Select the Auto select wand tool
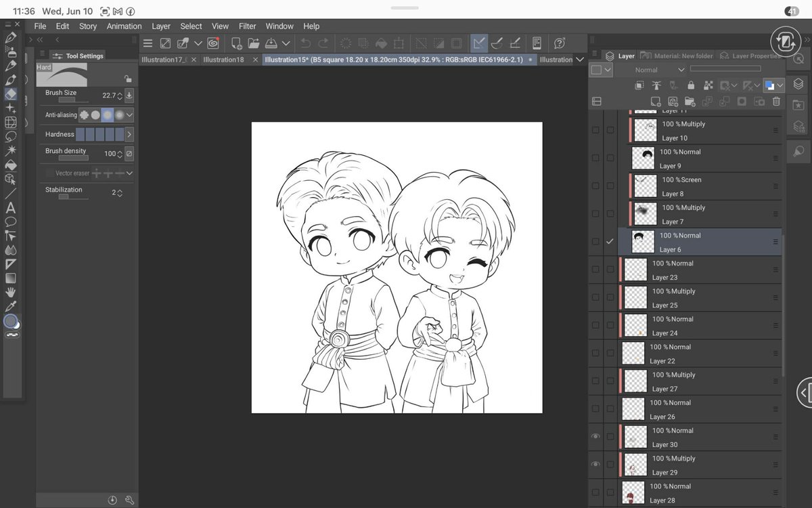The image size is (812, 508). coord(11,151)
